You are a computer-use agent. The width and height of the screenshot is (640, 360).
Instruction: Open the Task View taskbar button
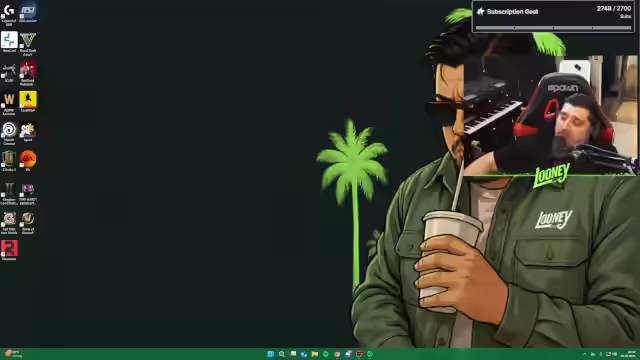[293, 354]
